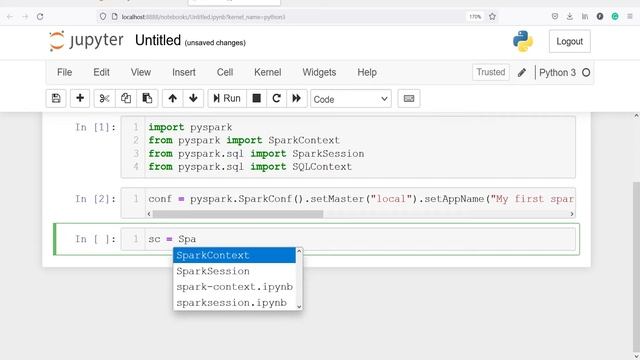Bookmark this page with the star icon
Viewport: 640px width, 360px height.
[x=492, y=17]
